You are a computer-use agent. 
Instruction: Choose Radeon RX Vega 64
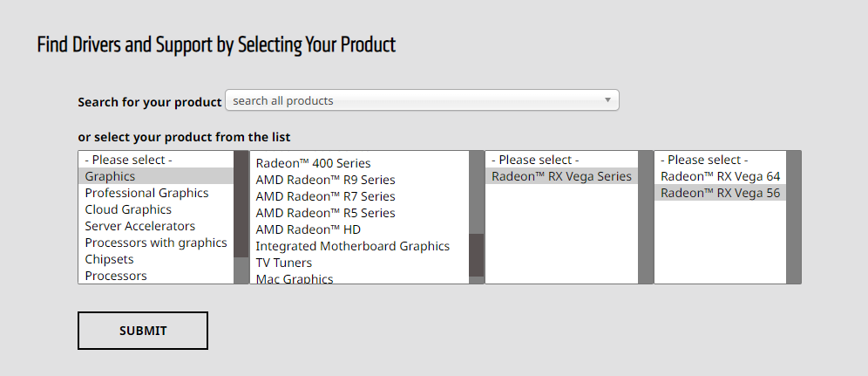[720, 176]
